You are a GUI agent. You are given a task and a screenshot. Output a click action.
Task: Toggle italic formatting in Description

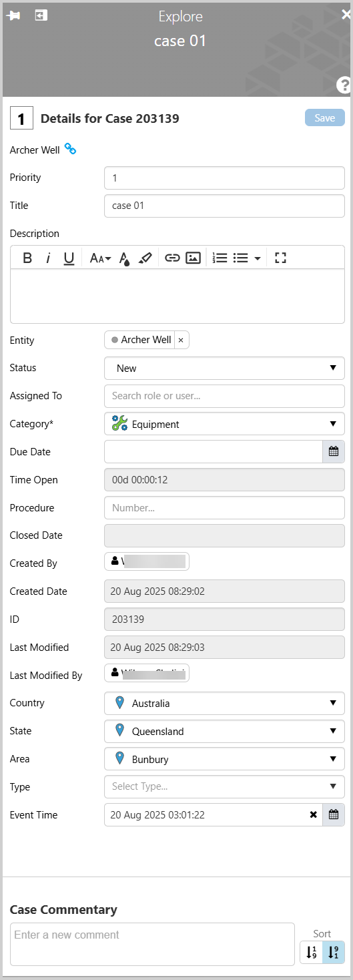tap(48, 258)
